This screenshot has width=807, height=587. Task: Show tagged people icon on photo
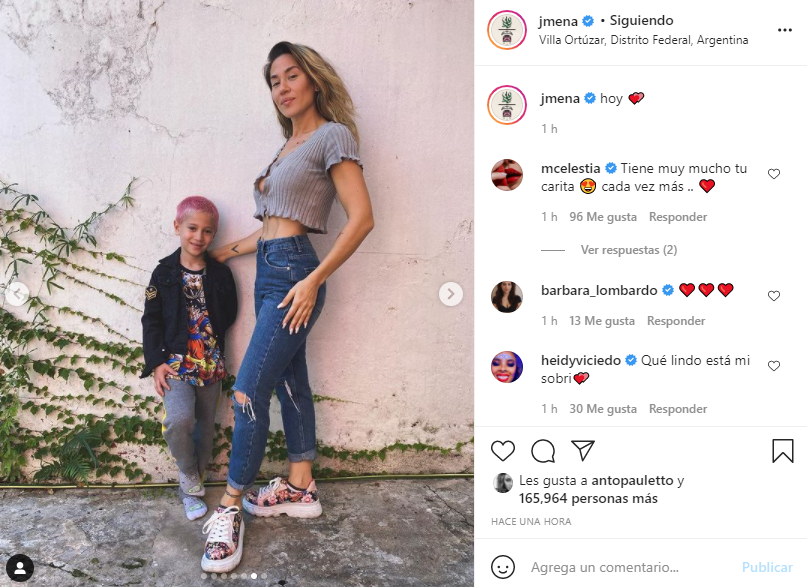click(21, 568)
